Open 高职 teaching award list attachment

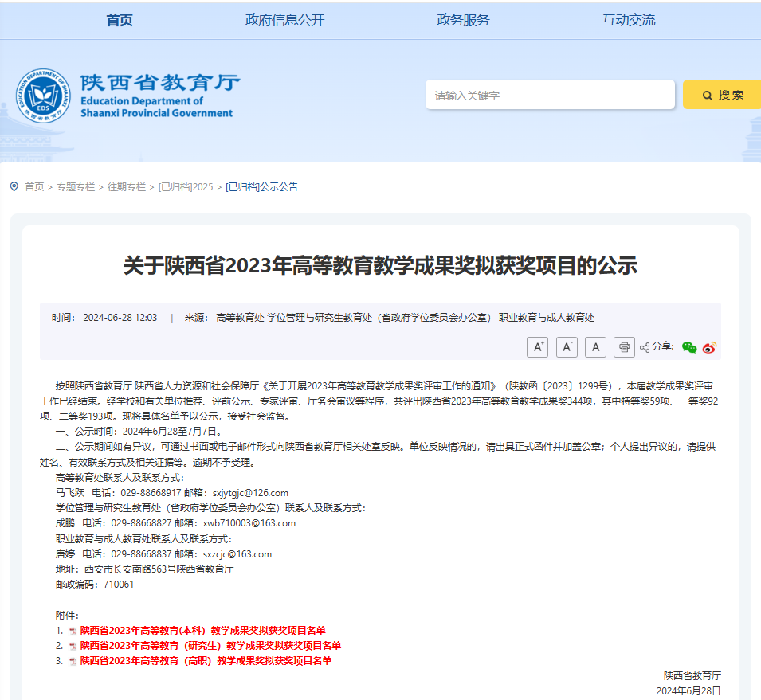pyautogui.click(x=206, y=661)
